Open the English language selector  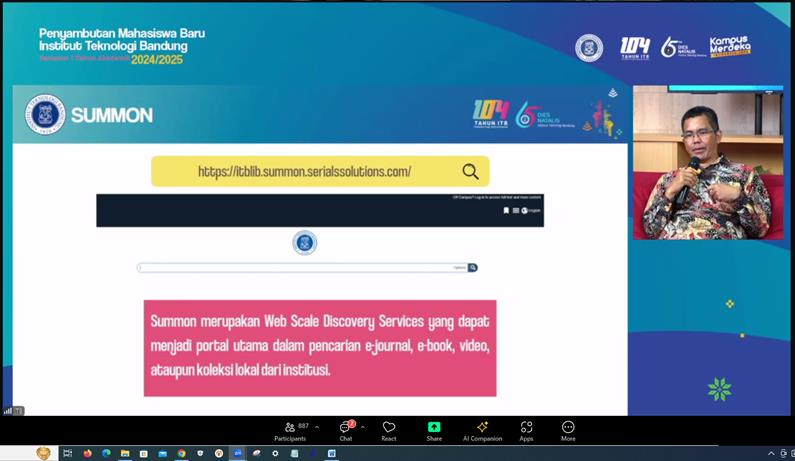click(531, 210)
